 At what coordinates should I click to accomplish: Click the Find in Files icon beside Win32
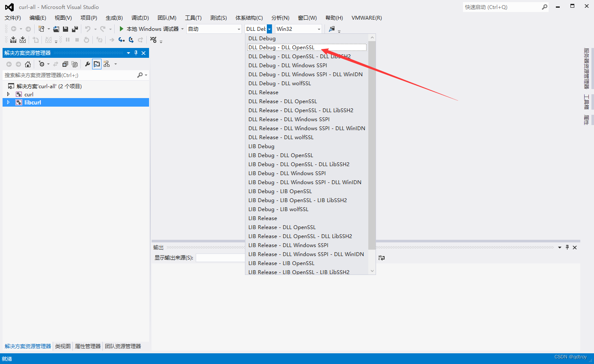[x=332, y=29]
